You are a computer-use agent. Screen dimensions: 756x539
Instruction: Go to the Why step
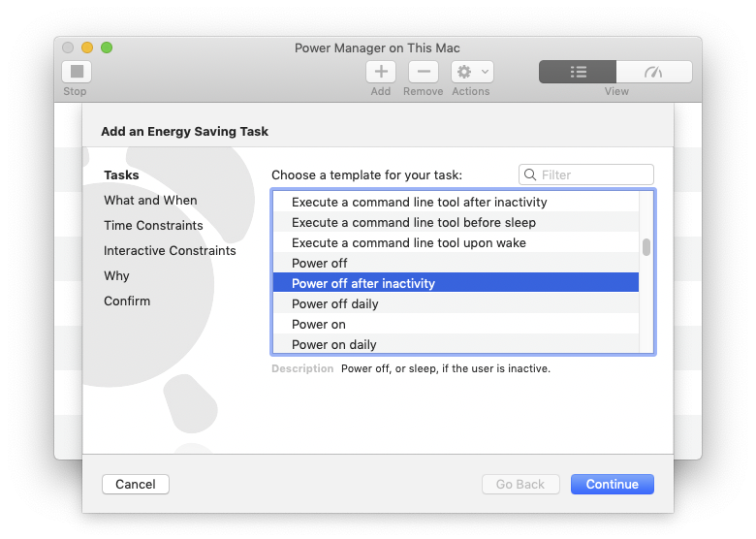pos(116,275)
